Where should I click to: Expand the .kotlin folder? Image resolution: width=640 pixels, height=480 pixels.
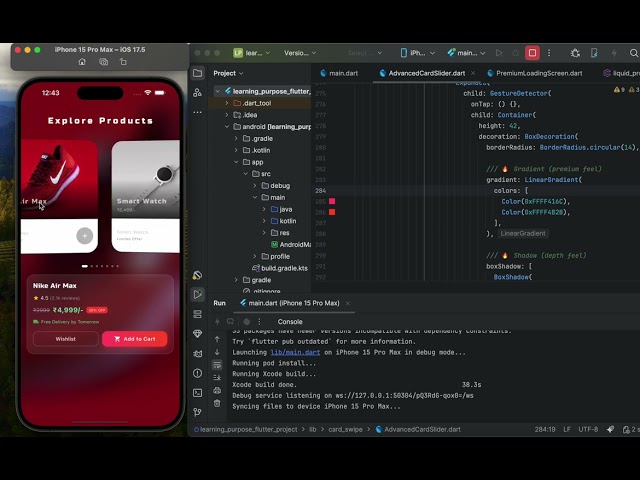[236, 151]
